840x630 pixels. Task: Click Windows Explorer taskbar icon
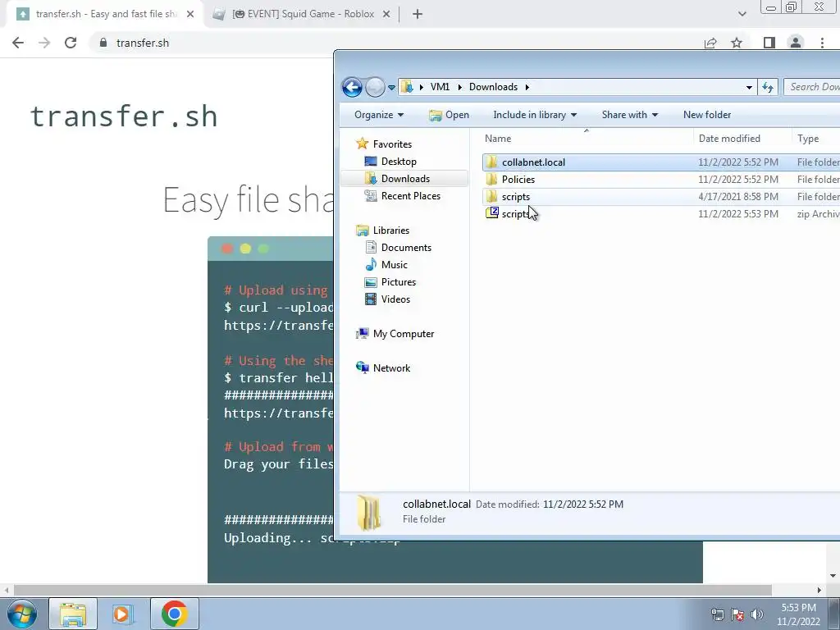73,614
